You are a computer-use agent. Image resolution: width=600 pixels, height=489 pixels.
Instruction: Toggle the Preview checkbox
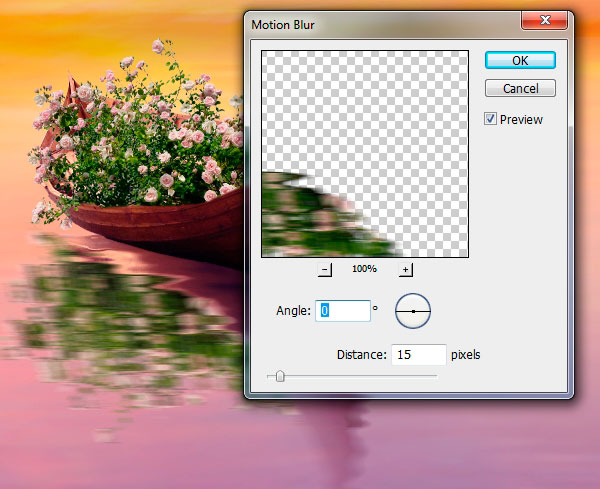pos(490,119)
